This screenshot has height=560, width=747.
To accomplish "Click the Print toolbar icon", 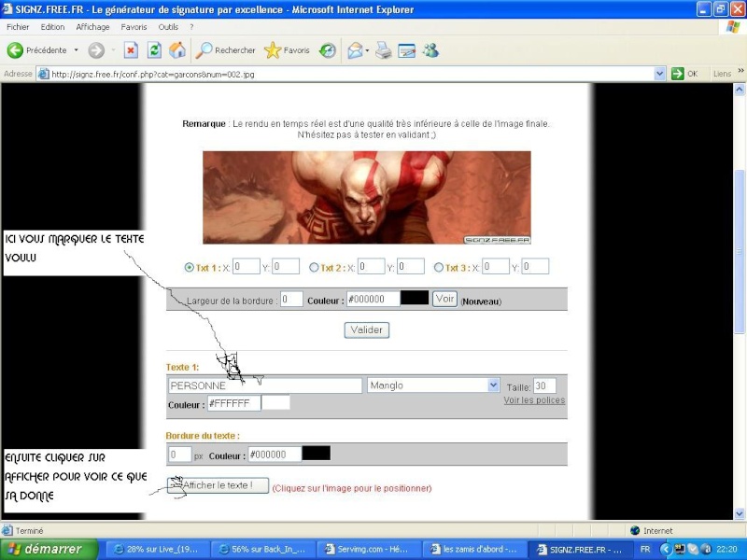I will click(383, 50).
